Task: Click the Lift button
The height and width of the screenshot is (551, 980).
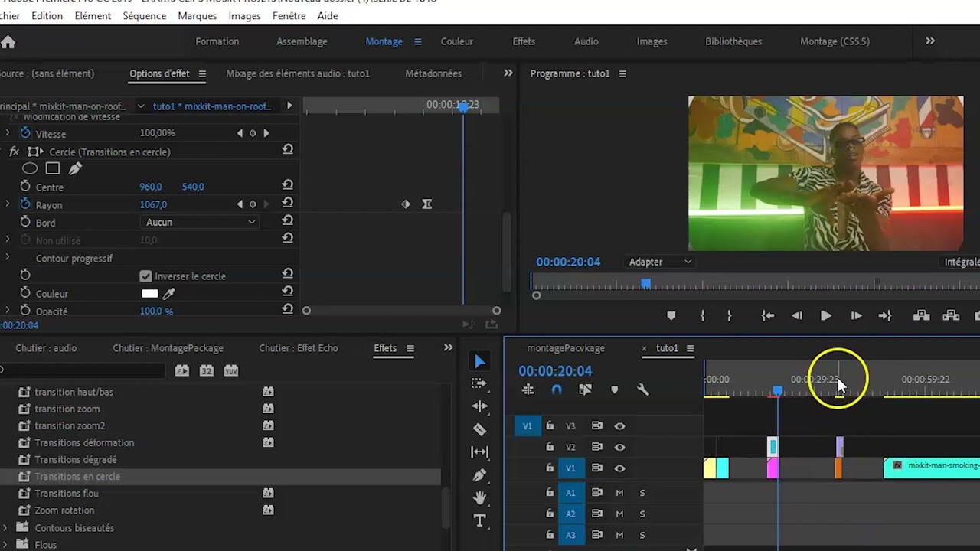Action: coord(921,315)
